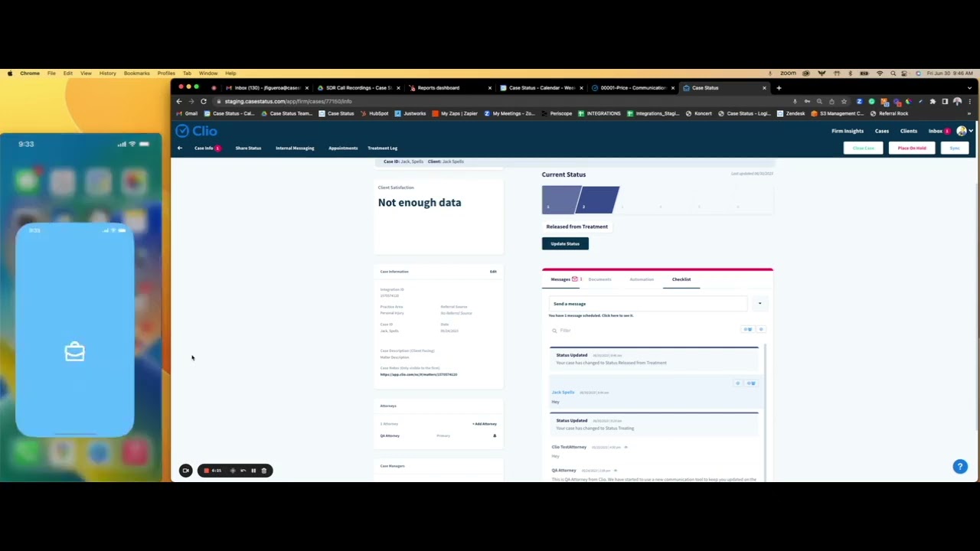Viewport: 980px width, 551px height.
Task: Toggle the view icon on Jack Spells message
Action: tap(738, 383)
